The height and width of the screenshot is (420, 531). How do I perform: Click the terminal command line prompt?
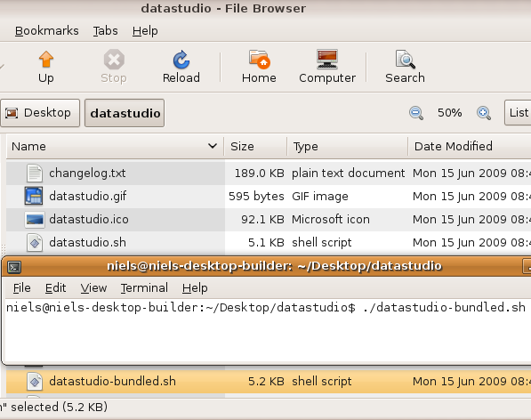pos(266,308)
